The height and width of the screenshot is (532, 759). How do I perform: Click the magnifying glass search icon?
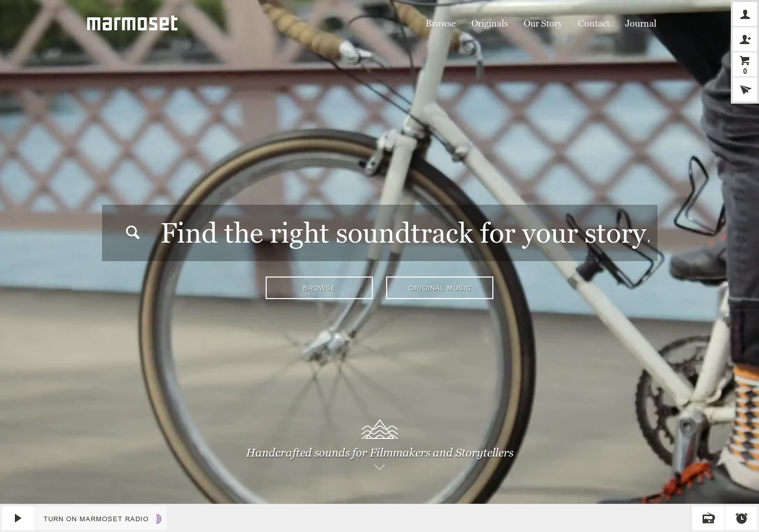click(x=133, y=232)
